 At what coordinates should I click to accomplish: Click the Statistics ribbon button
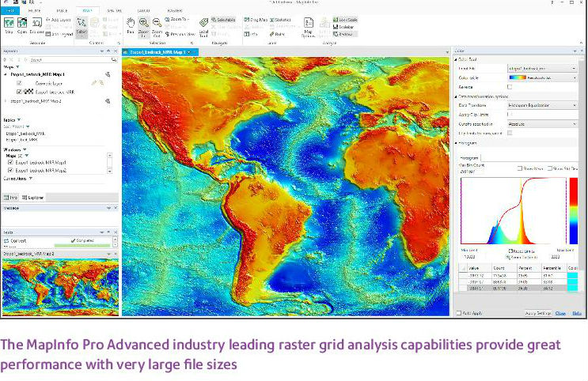click(x=280, y=20)
